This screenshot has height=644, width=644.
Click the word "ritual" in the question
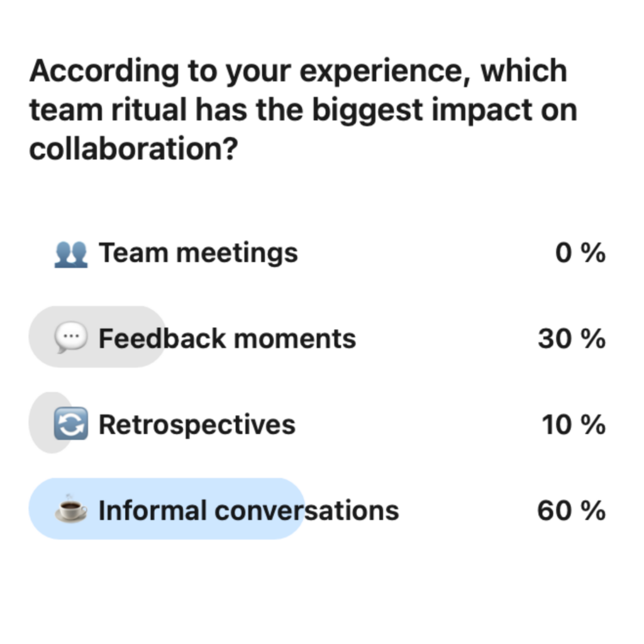(149, 110)
